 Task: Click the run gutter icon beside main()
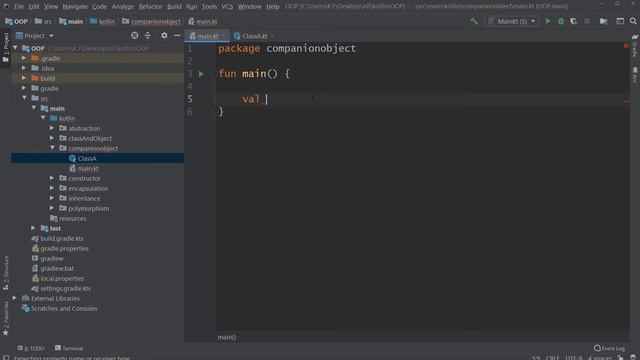point(201,74)
